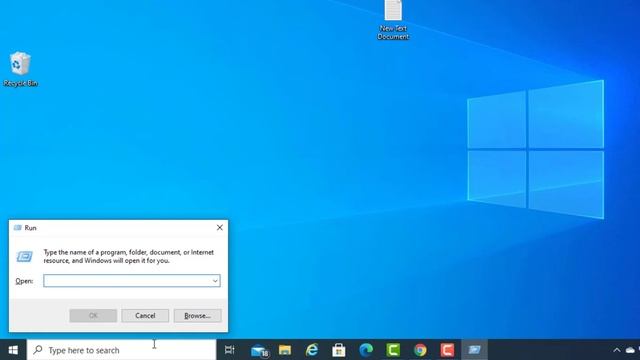Click the Run program icon beside the description
Viewport: 640px width, 360px height.
coord(24,256)
